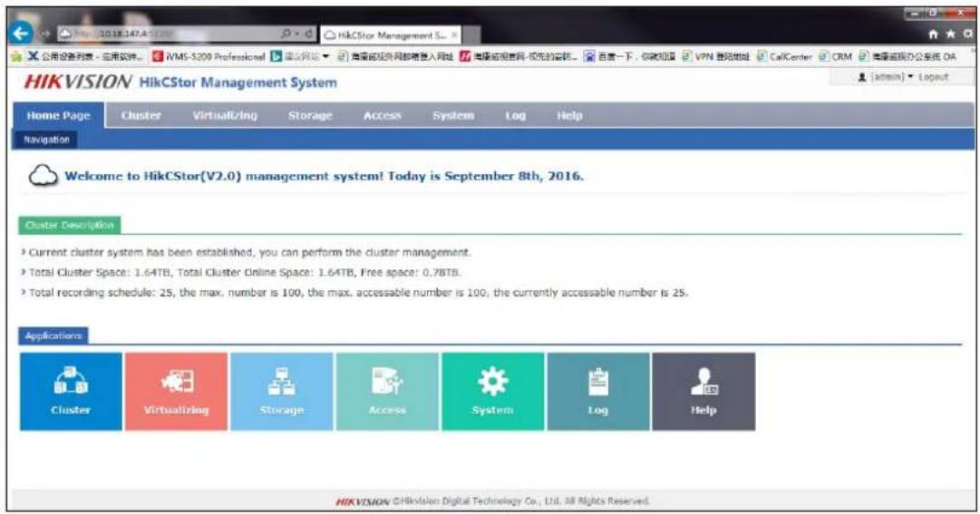Click the refresh icon in the address bar
Viewport: 980px width, 514px height.
click(309, 34)
